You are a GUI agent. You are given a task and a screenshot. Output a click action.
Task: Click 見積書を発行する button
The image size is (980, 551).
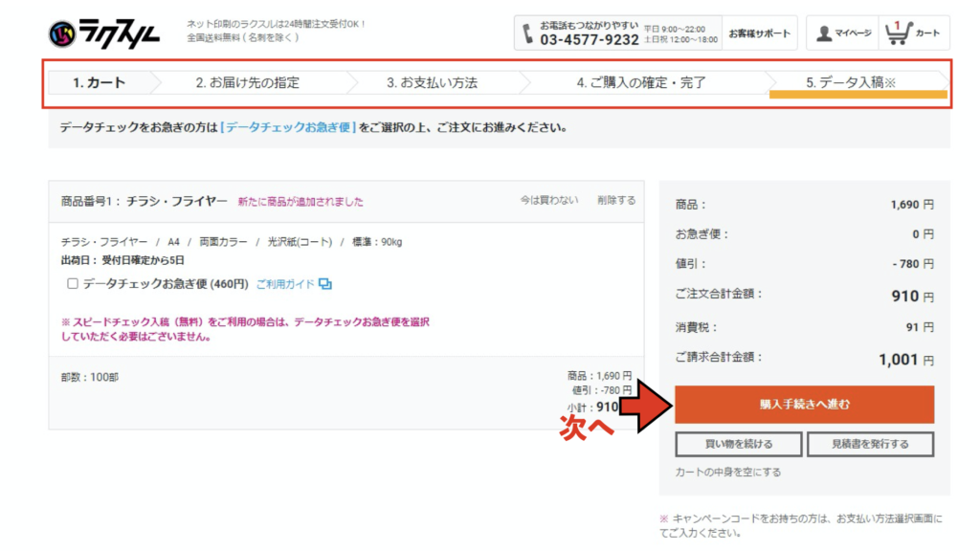click(870, 444)
